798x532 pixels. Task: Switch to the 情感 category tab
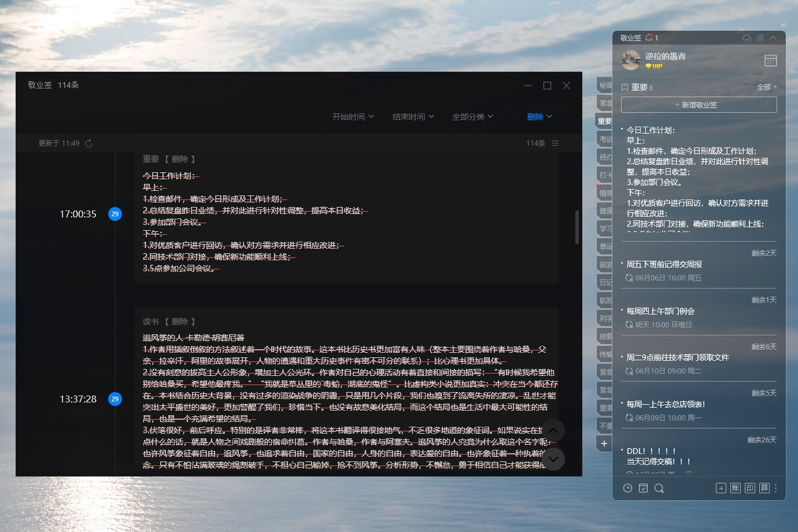[605, 193]
